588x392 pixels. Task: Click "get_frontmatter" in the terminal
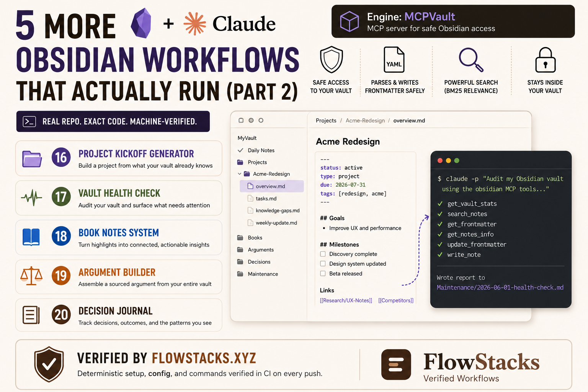click(472, 224)
